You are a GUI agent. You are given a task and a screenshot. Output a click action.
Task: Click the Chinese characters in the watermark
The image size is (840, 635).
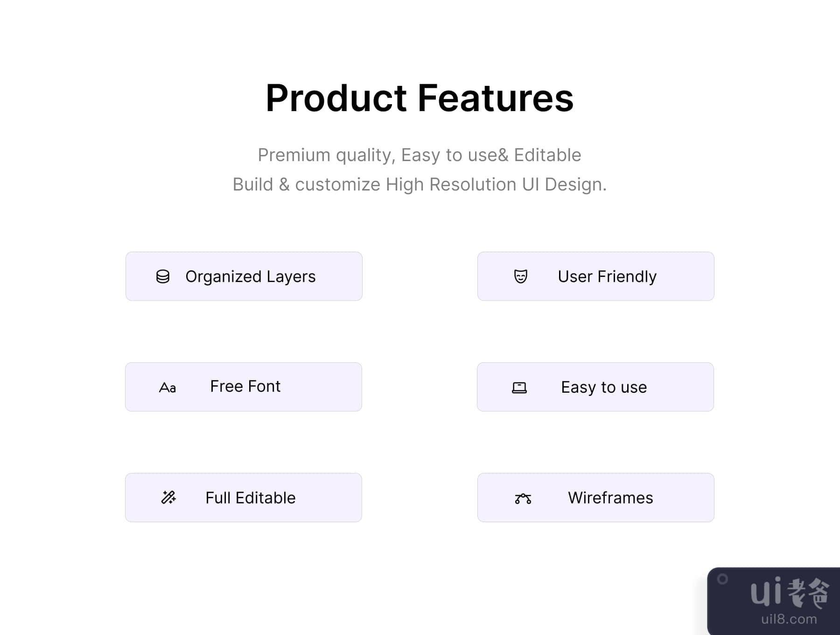(x=808, y=592)
